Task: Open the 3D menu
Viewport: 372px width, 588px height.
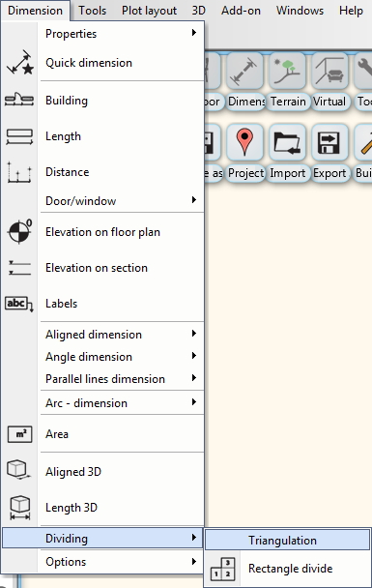Action: tap(198, 10)
